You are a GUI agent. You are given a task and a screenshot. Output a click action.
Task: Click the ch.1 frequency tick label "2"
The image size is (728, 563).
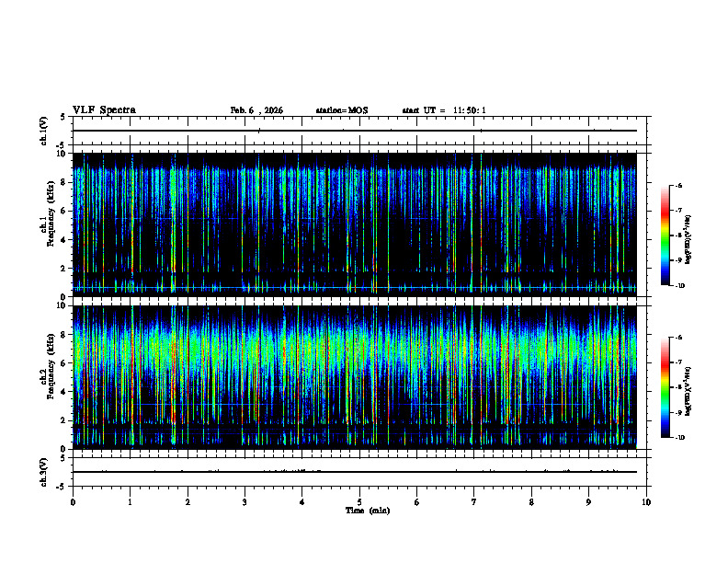pyautogui.click(x=64, y=269)
